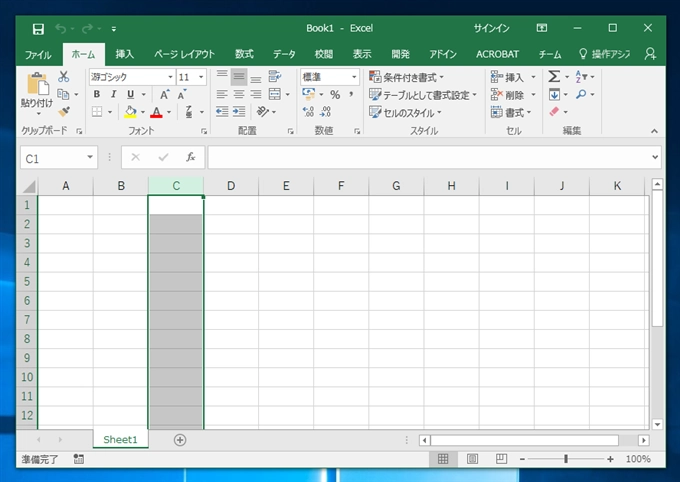The height and width of the screenshot is (482, 680).
Task: Toggle Bold formatting
Action: tap(97, 94)
